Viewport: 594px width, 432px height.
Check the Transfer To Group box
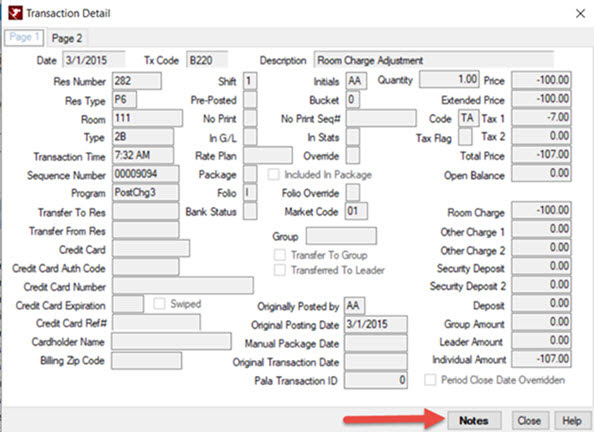[x=280, y=255]
